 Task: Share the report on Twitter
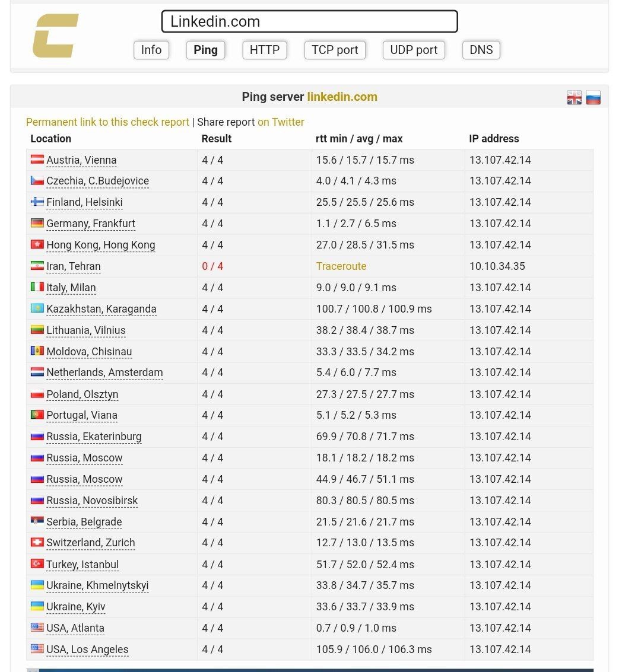(x=281, y=122)
